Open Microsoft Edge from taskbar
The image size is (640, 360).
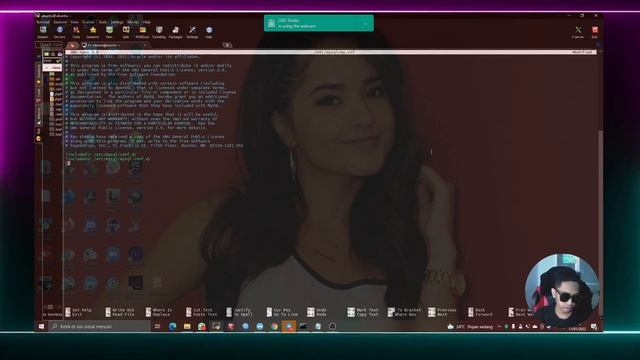click(172, 327)
